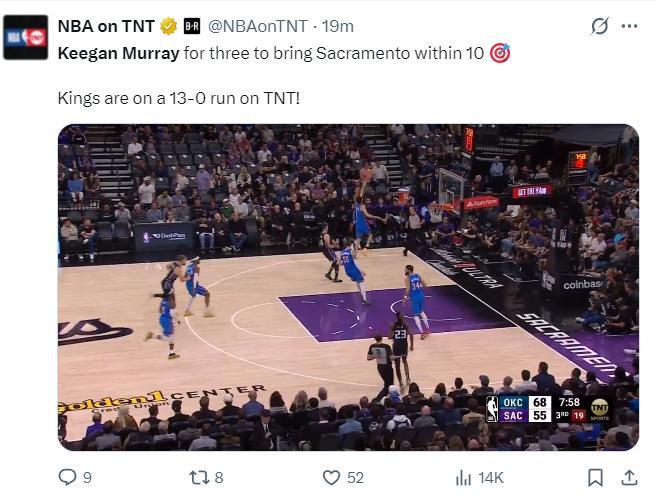Open the NBA on TNT profile avatar
Screen dimensions: 656x501
click(26, 37)
